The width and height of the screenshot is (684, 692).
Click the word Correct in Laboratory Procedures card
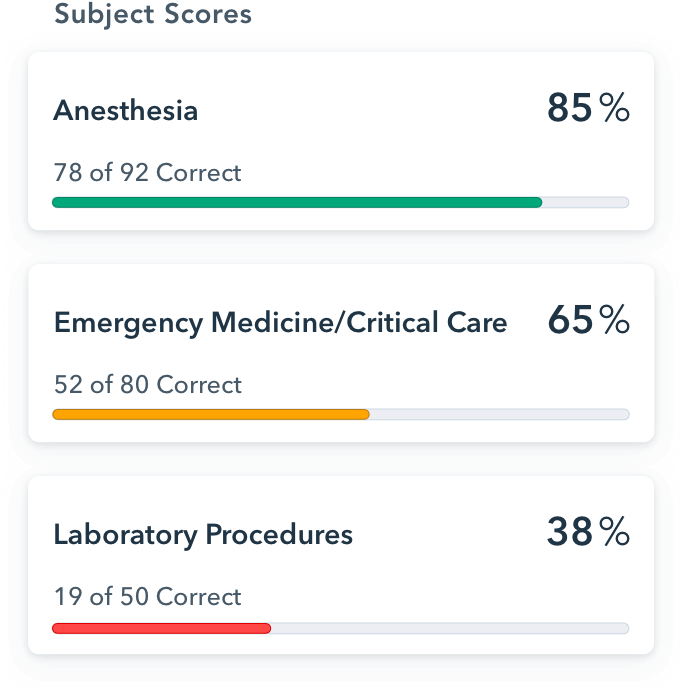(x=199, y=596)
